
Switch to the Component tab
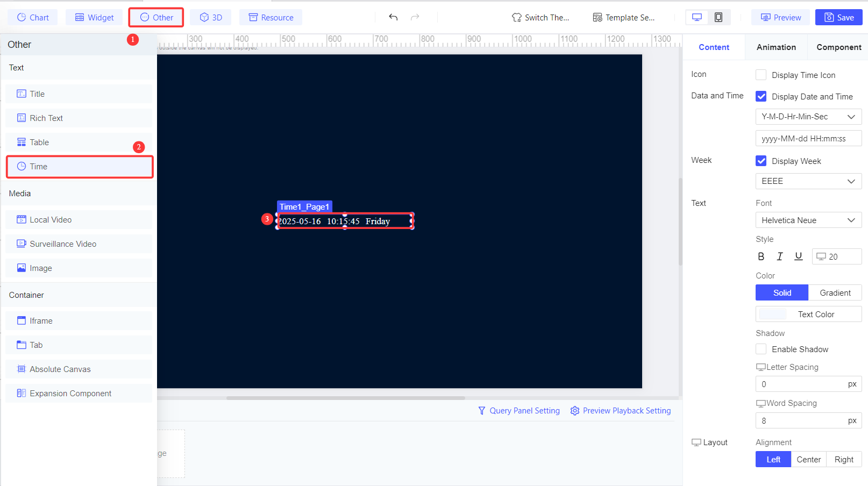pos(838,47)
